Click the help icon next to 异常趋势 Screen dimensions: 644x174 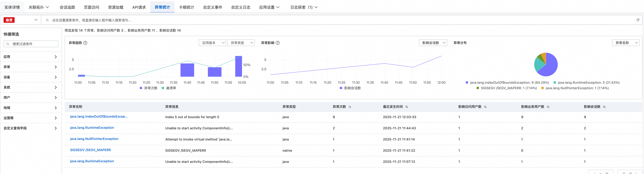pyautogui.click(x=85, y=43)
